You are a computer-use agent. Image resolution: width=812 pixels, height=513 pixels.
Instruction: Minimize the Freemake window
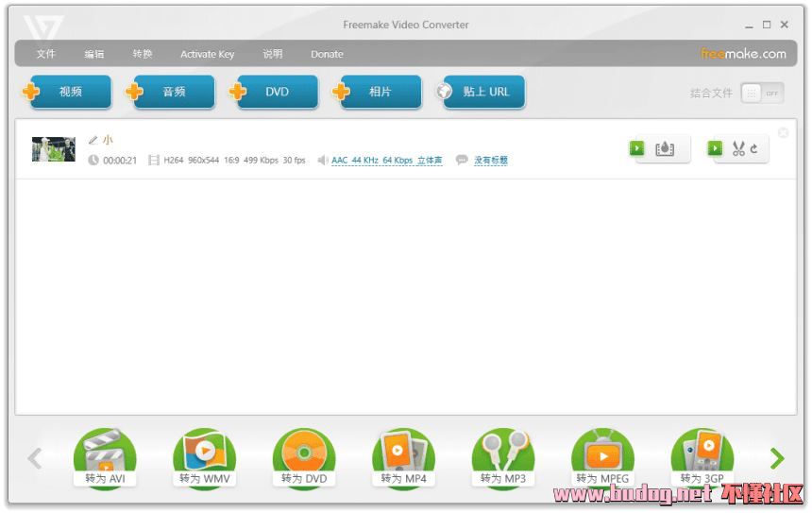point(749,26)
